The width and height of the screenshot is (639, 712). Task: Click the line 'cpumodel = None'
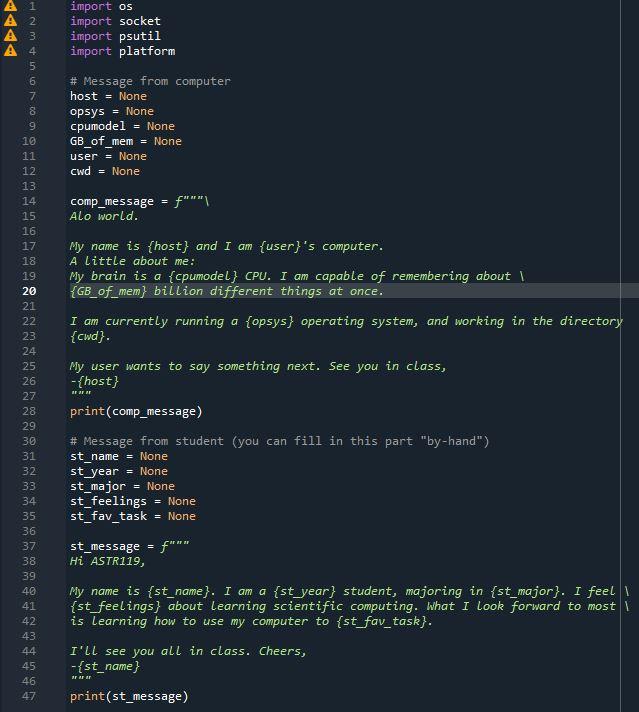click(122, 126)
